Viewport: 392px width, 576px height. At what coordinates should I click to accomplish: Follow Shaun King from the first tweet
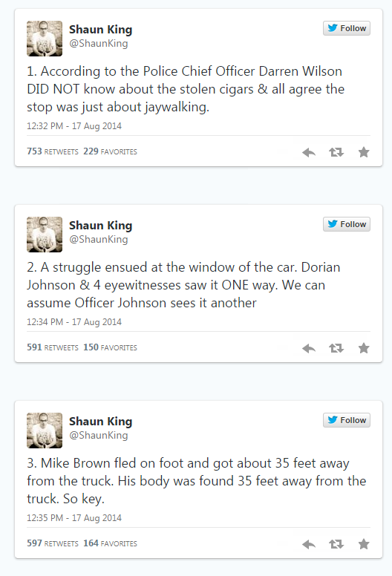[347, 28]
